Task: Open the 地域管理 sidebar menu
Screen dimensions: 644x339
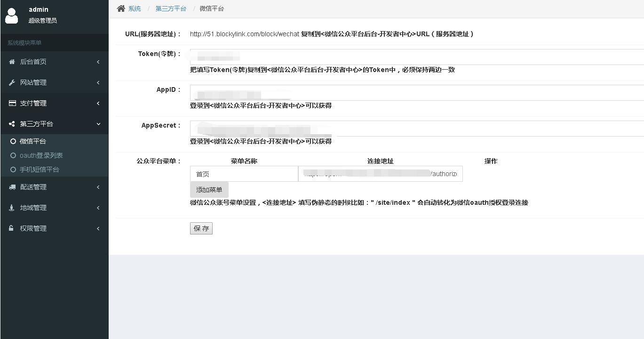Action: pyautogui.click(x=55, y=208)
